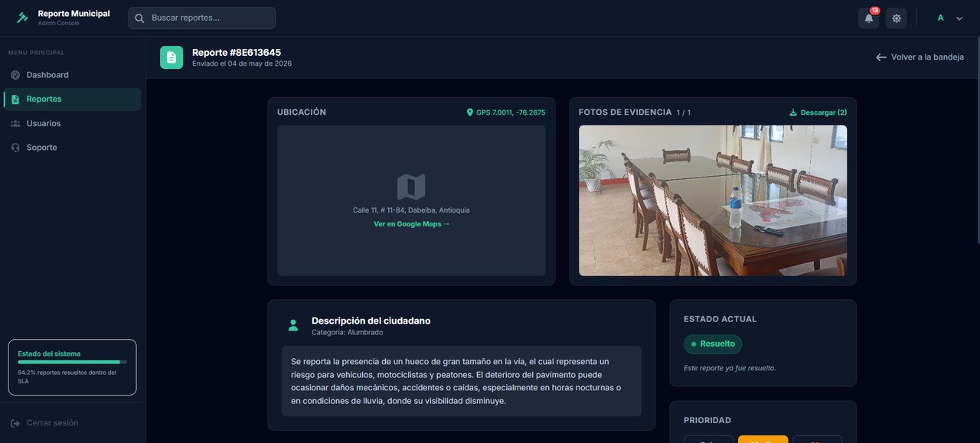
Task: Open the notifications bell with 13 badge
Action: coord(869,18)
